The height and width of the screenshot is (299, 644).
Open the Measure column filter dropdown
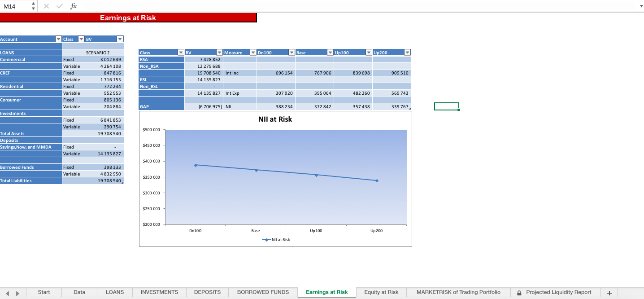click(x=252, y=52)
